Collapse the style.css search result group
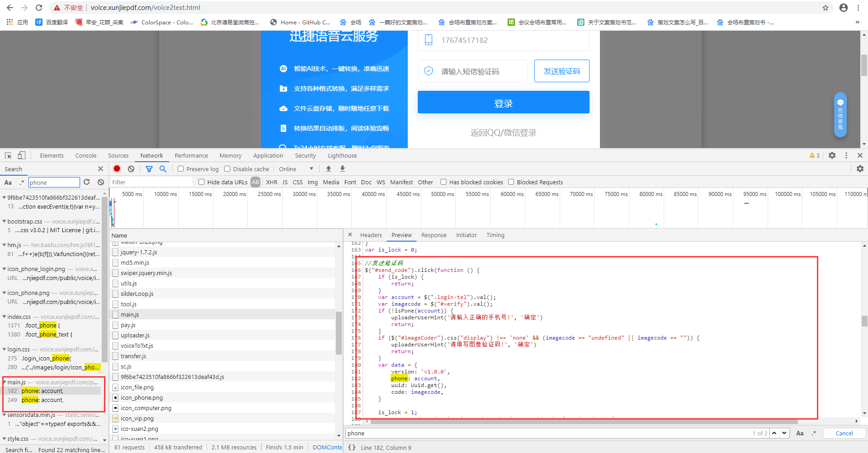 coord(4,439)
